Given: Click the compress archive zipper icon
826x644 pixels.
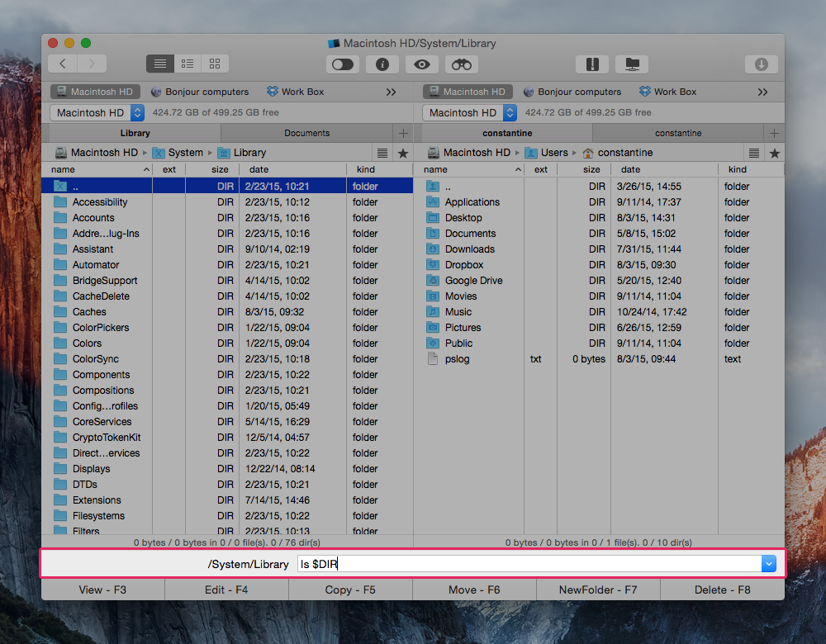Looking at the screenshot, I should point(592,64).
